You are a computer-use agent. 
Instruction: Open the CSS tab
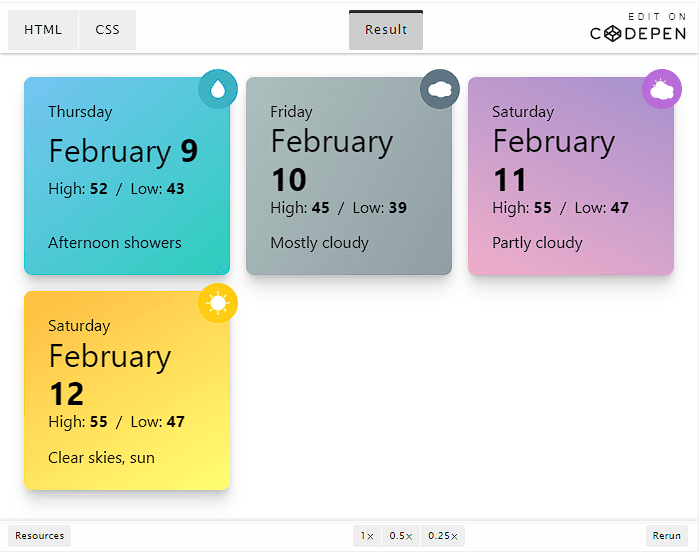point(107,30)
